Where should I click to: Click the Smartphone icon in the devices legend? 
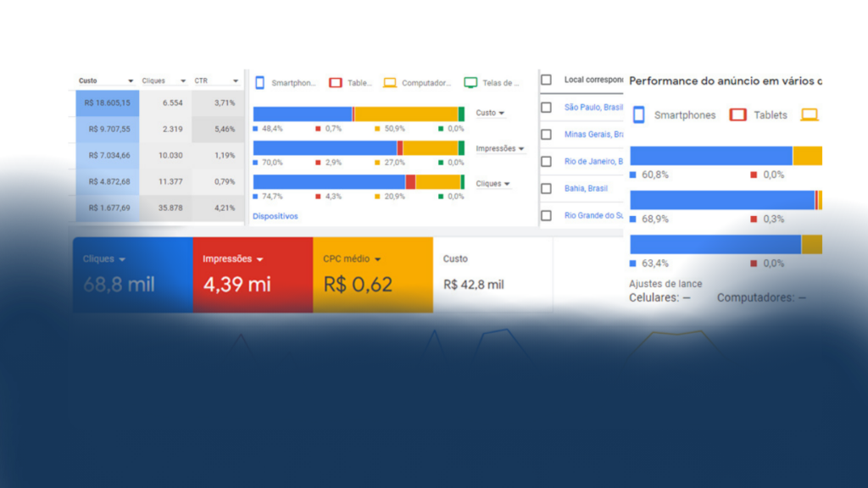260,83
